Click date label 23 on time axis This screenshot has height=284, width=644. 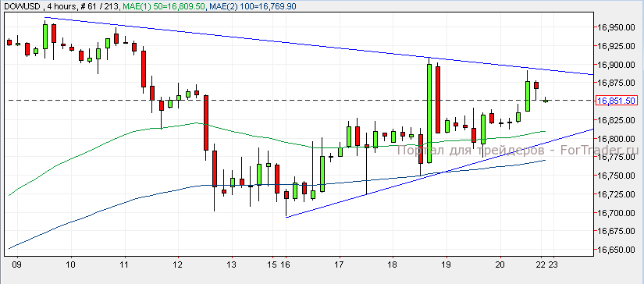click(x=554, y=265)
